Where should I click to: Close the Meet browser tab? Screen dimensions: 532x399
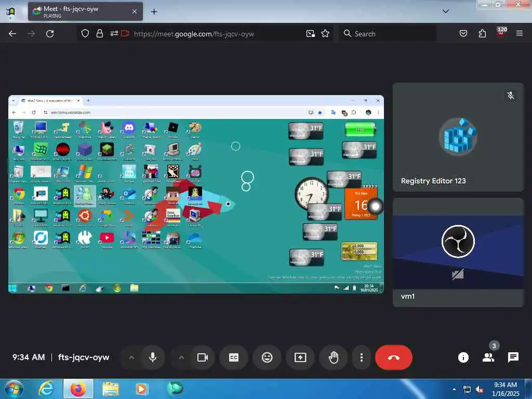click(135, 11)
